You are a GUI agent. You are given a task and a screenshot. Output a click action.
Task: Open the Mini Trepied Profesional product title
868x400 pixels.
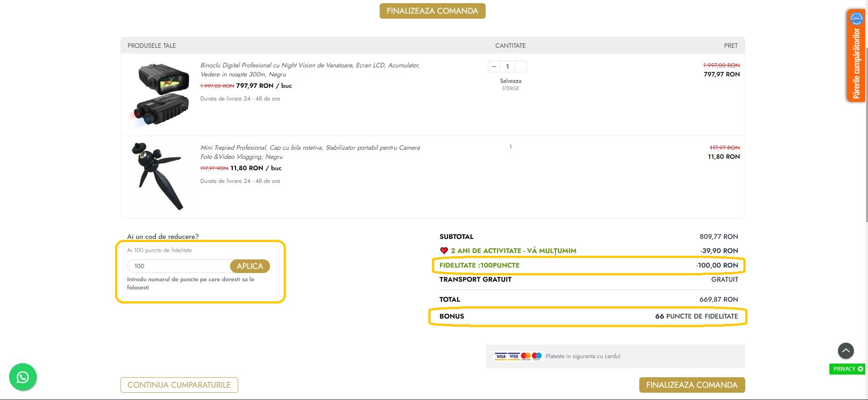pos(310,152)
